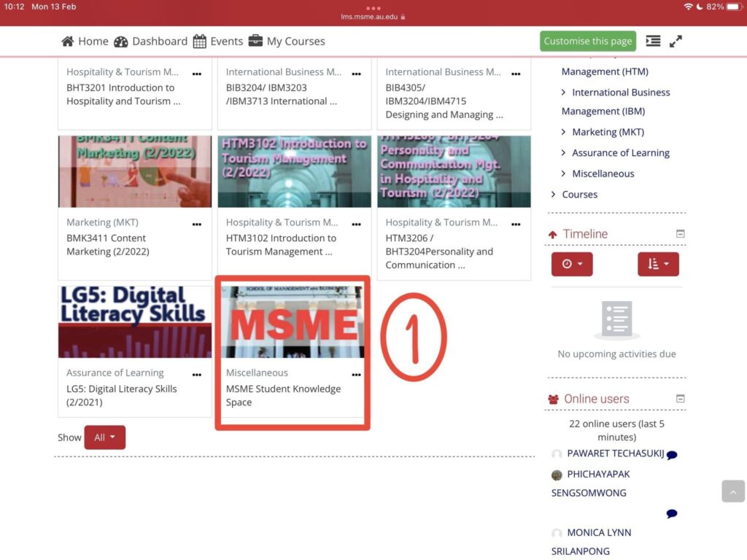Open the kebab menu on BMK3411 Content Marketing card
This screenshot has width=747, height=560.
click(x=196, y=224)
